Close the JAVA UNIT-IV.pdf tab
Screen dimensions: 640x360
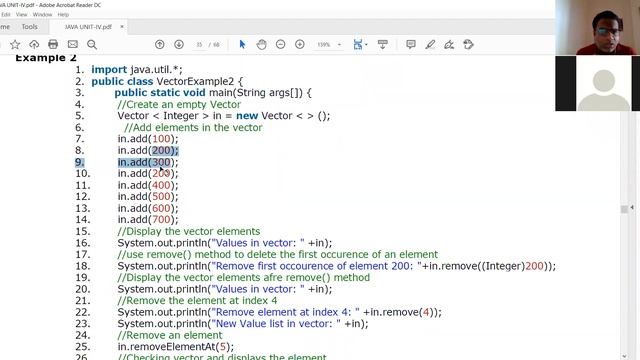122,27
